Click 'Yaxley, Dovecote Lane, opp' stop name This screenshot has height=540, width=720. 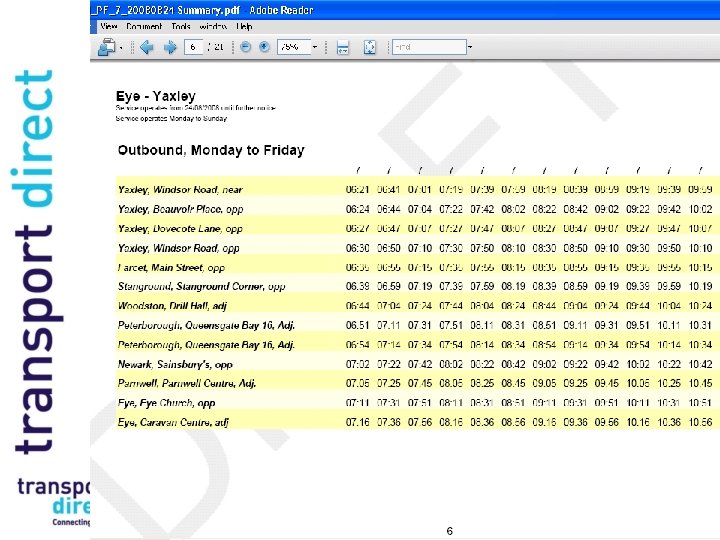pyautogui.click(x=180, y=229)
